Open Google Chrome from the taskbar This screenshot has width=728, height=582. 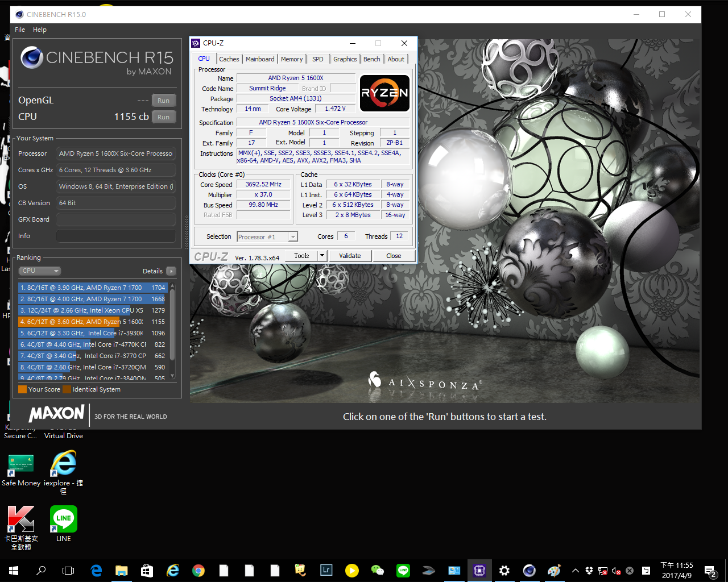tap(198, 571)
